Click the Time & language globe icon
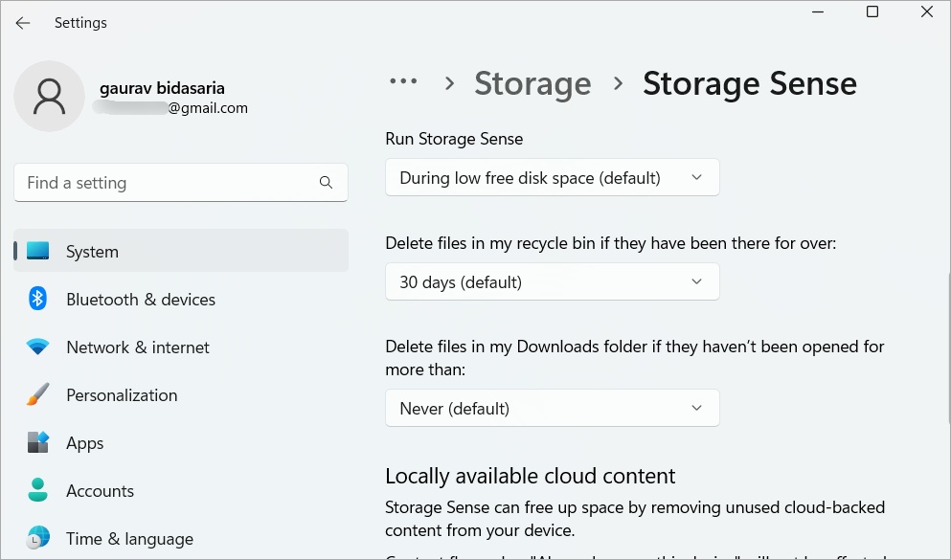This screenshot has width=951, height=560. pos(38,538)
